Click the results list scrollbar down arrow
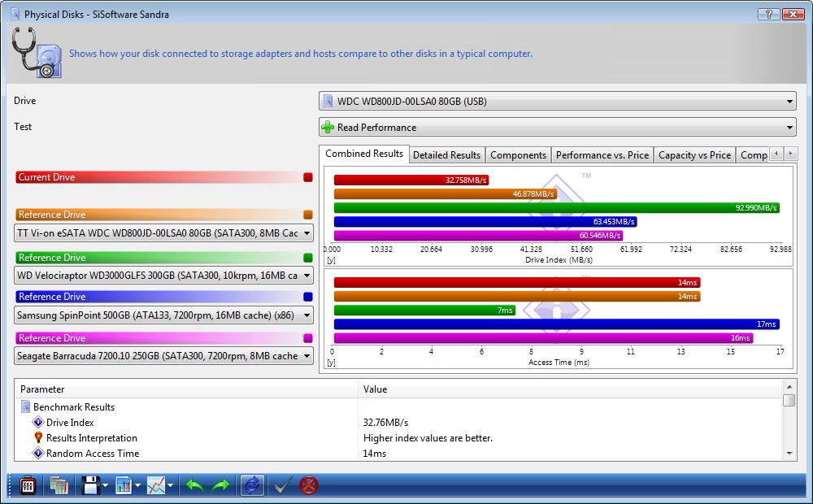813x504 pixels. 789,453
